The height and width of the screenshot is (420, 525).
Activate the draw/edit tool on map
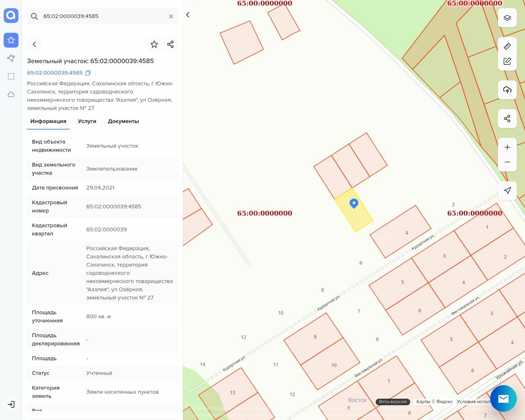[507, 61]
